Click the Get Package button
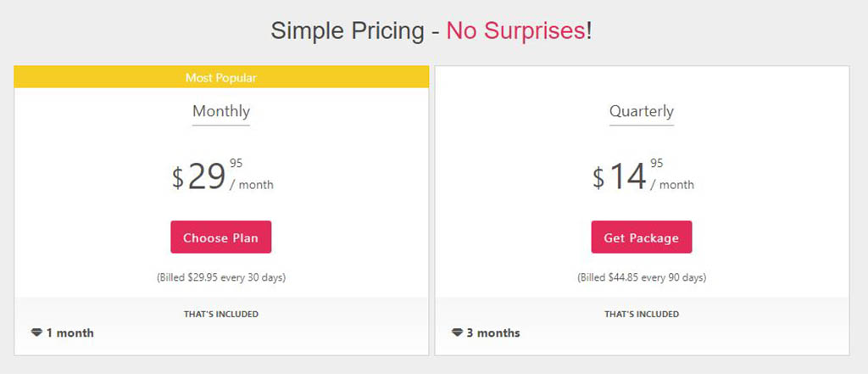The width and height of the screenshot is (868, 374). point(642,237)
